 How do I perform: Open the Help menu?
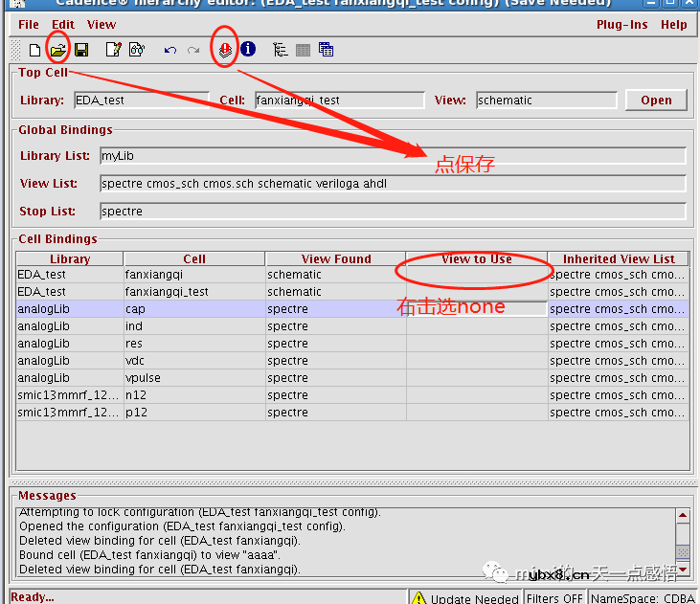pos(673,25)
